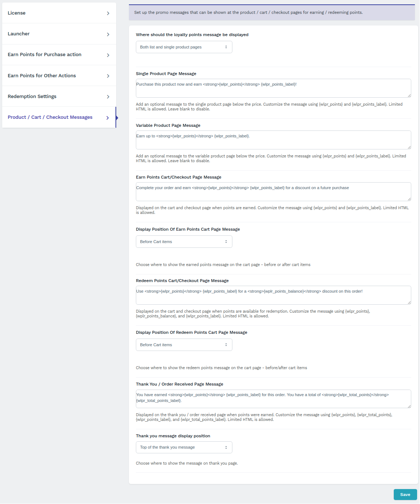Image resolution: width=420 pixels, height=504 pixels.
Task: Click into Single Product Page Message textarea
Action: coord(274,88)
